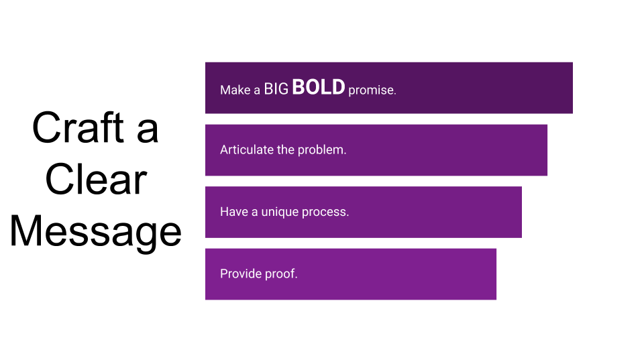Viewport: 644px width, 362px height.
Task: Click the words "Make a" in first bar
Action: 239,90
